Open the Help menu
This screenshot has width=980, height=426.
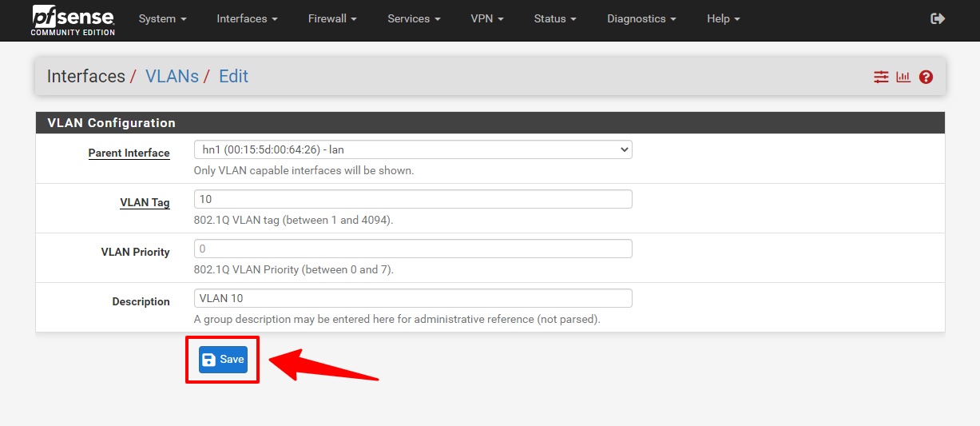[723, 18]
